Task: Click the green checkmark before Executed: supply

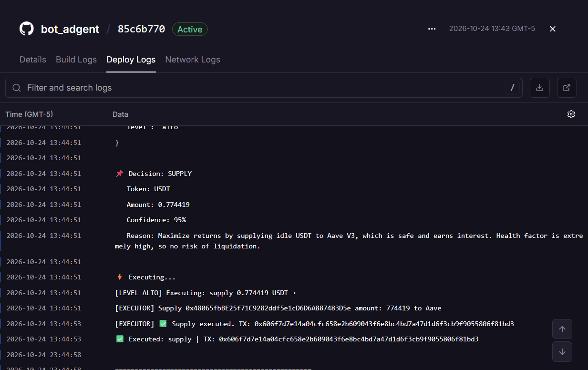Action: (x=120, y=339)
